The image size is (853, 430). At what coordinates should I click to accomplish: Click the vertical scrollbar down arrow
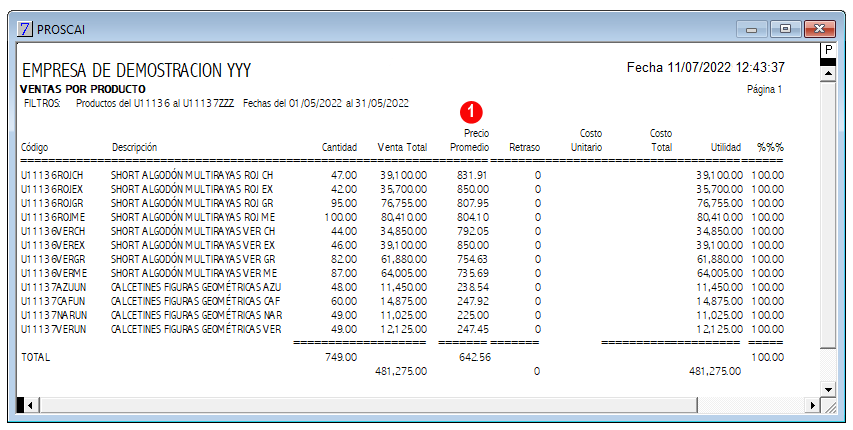[x=828, y=389]
